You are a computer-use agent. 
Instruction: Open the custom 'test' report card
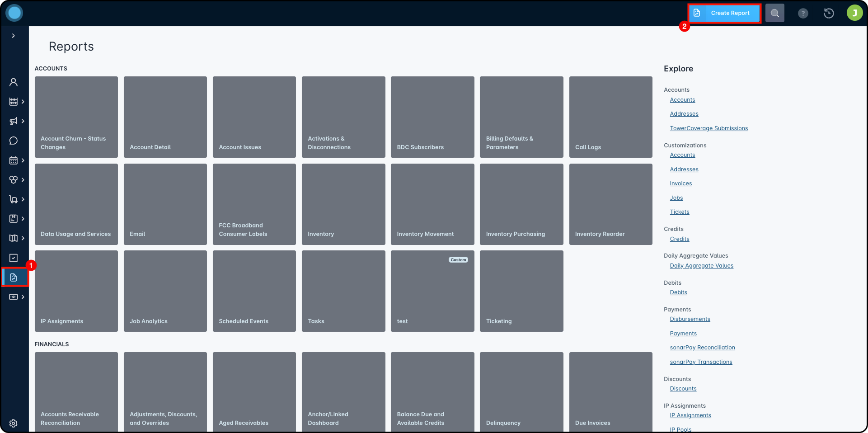click(x=432, y=291)
